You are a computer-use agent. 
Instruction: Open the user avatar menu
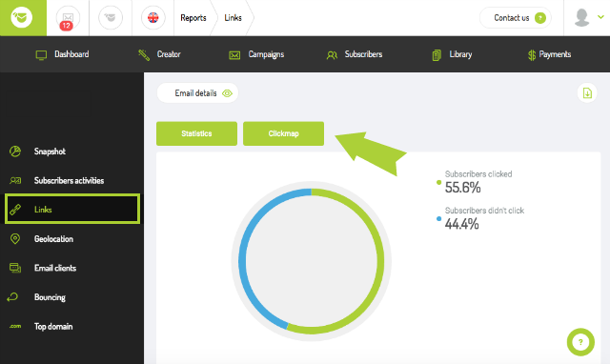[582, 18]
